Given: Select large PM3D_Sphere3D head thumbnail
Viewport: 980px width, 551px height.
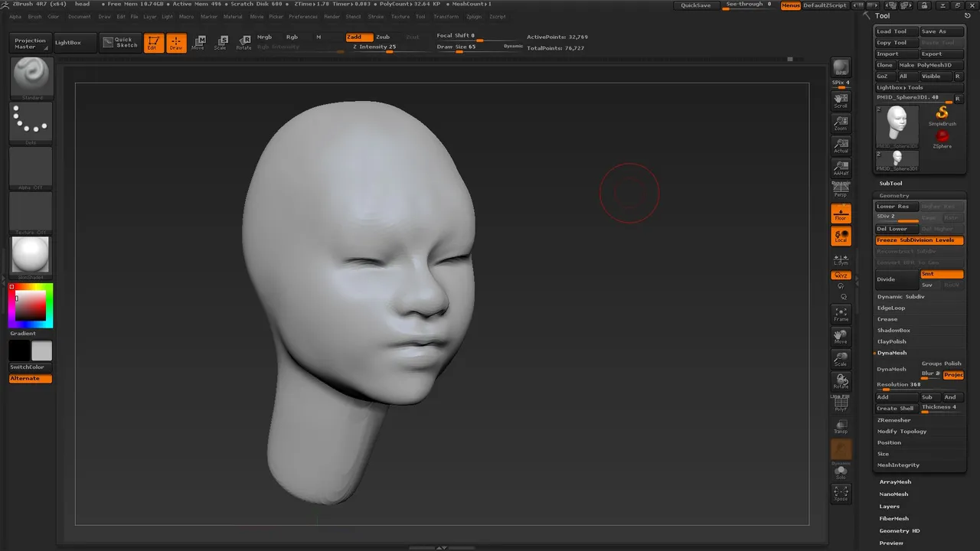Looking at the screenshot, I should (897, 127).
